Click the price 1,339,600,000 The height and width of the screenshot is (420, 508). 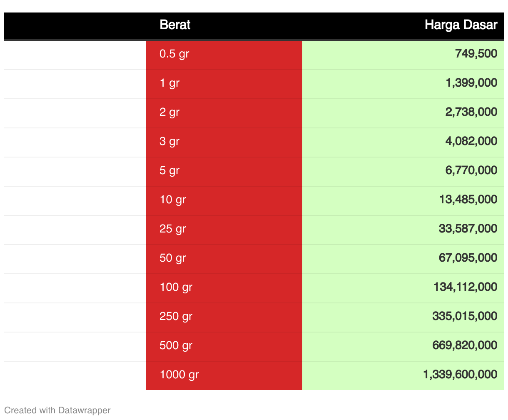point(461,374)
